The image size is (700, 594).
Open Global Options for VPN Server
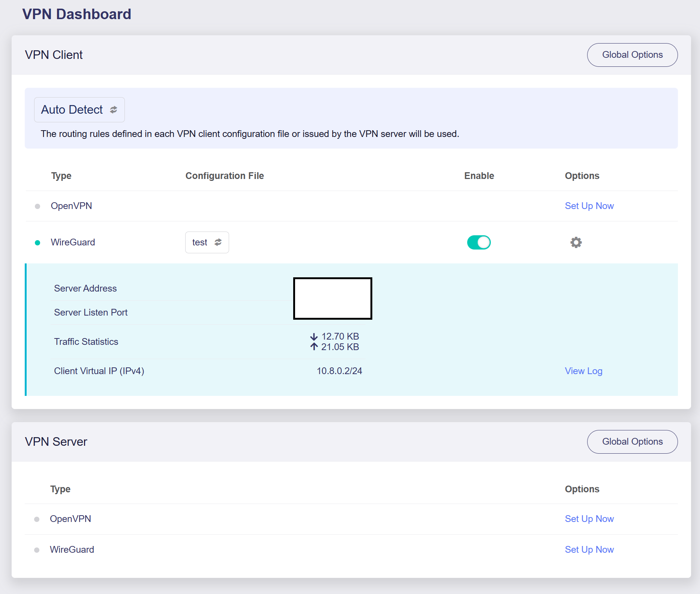click(632, 442)
